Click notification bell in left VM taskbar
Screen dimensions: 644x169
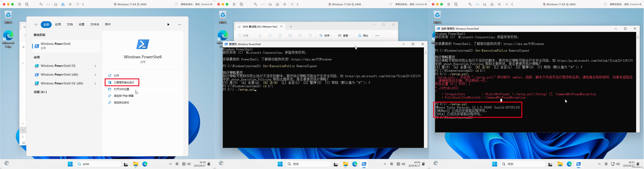pos(209,164)
